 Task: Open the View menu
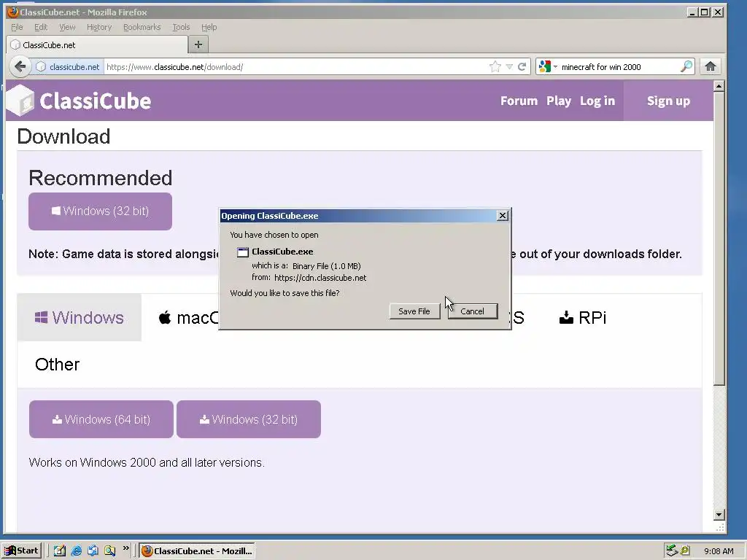67,27
